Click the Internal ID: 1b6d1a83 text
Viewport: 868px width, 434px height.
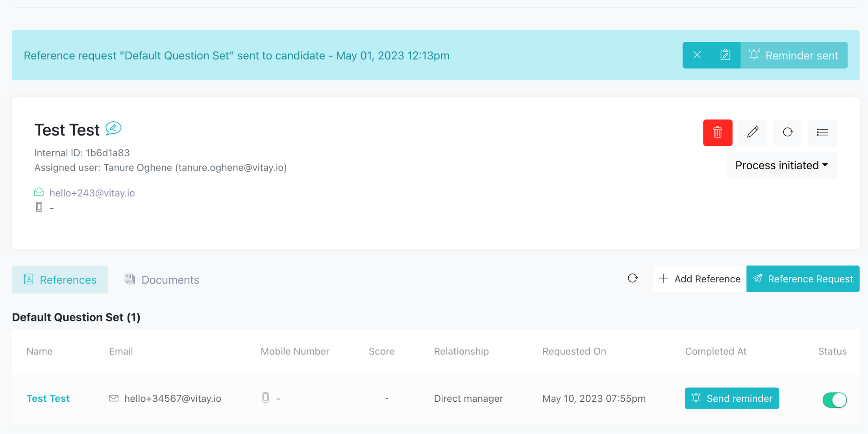(x=82, y=153)
